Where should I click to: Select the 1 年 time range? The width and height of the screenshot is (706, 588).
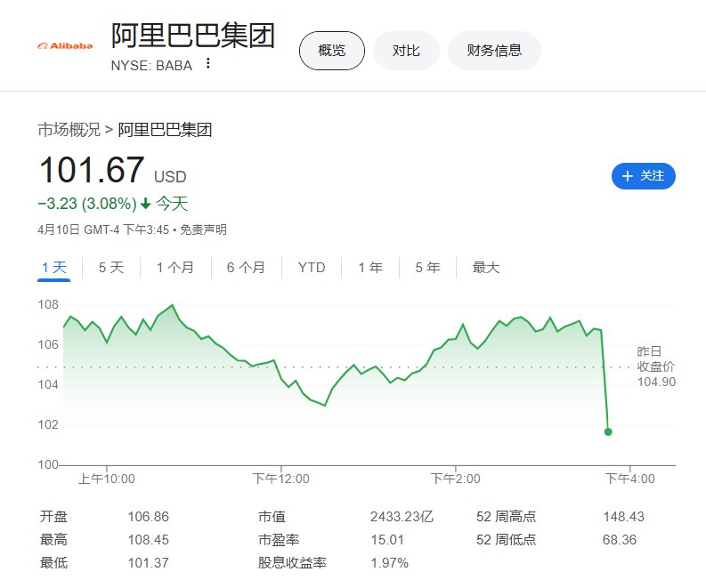(x=370, y=268)
